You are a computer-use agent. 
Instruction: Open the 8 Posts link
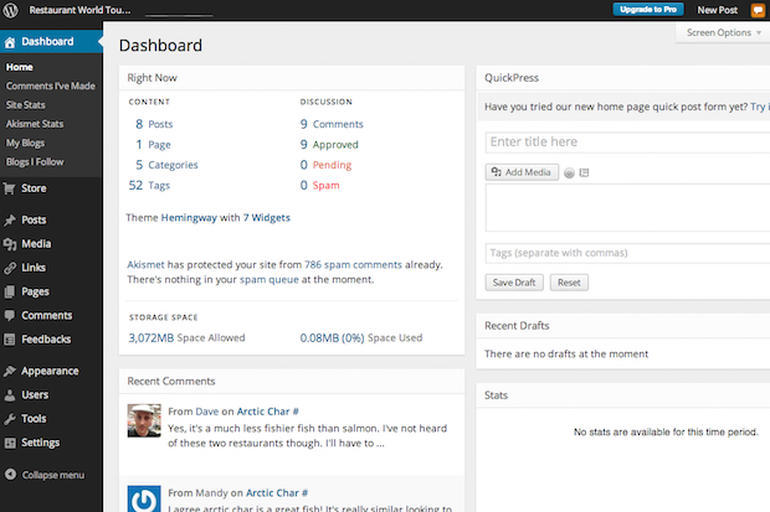[154, 124]
